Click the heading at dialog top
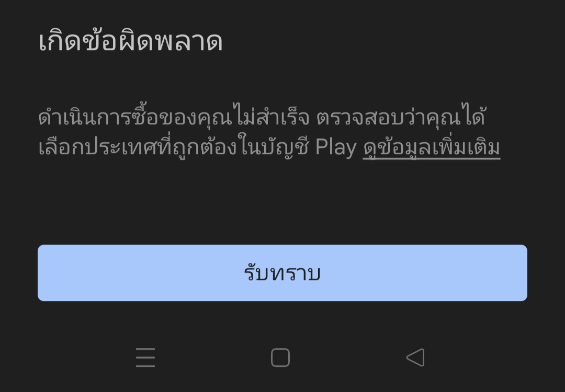Screen dimensions: 565x392 (130, 41)
